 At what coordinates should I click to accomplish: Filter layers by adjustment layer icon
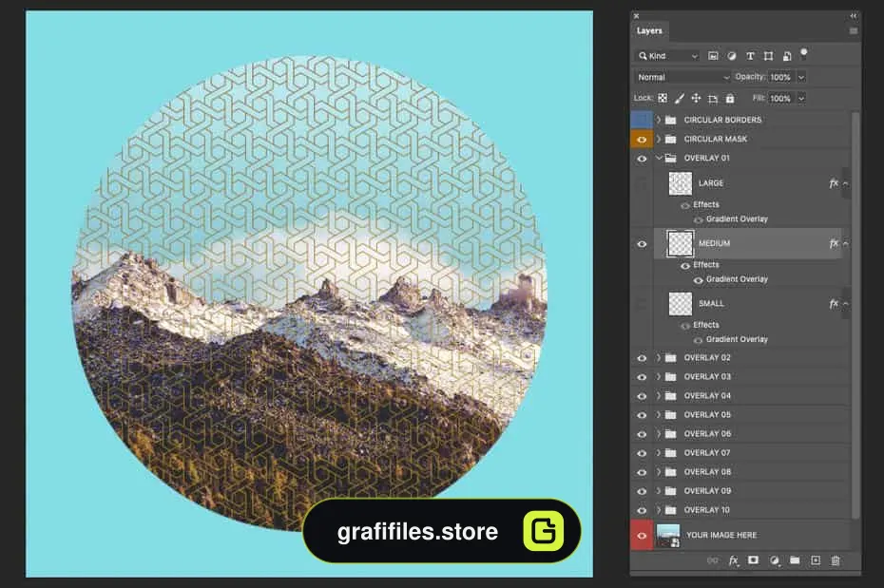point(732,56)
